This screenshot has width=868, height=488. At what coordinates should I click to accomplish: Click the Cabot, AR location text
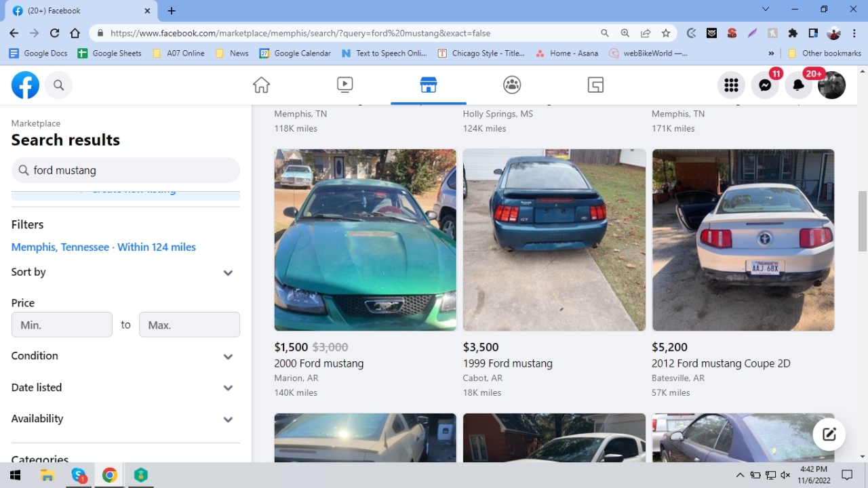click(483, 378)
